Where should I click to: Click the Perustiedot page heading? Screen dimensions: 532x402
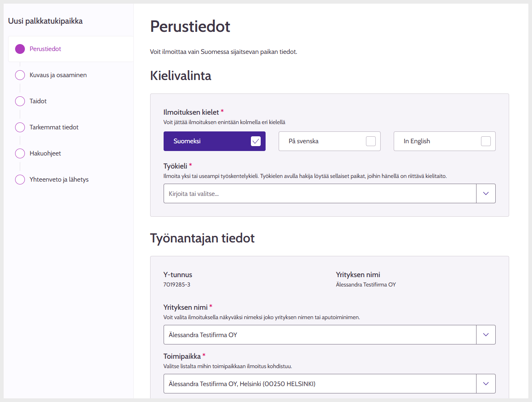190,27
